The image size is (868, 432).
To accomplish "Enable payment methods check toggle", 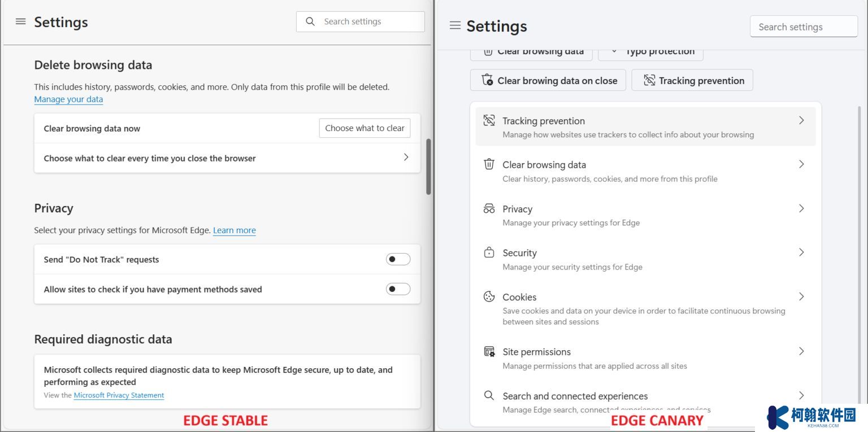I will tap(398, 289).
